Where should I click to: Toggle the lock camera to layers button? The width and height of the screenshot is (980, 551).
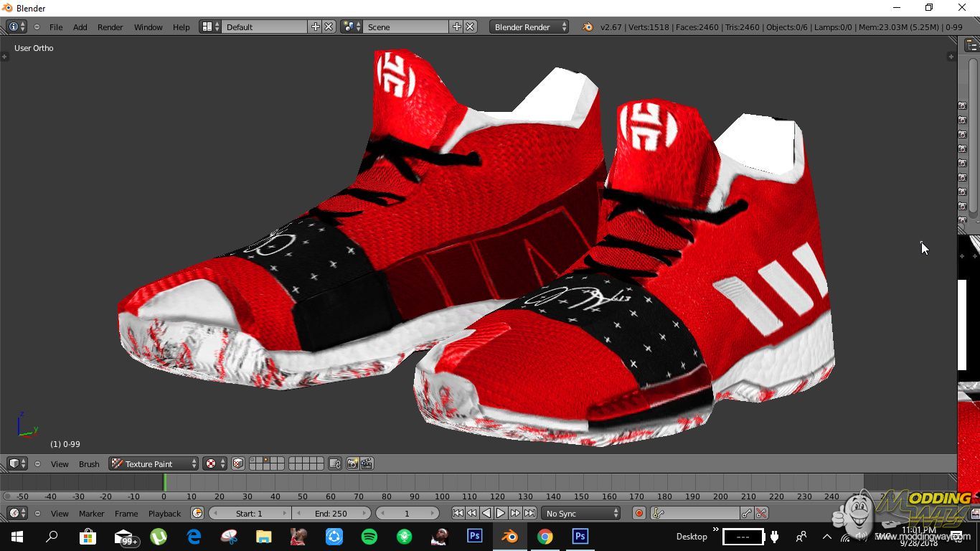coord(335,463)
